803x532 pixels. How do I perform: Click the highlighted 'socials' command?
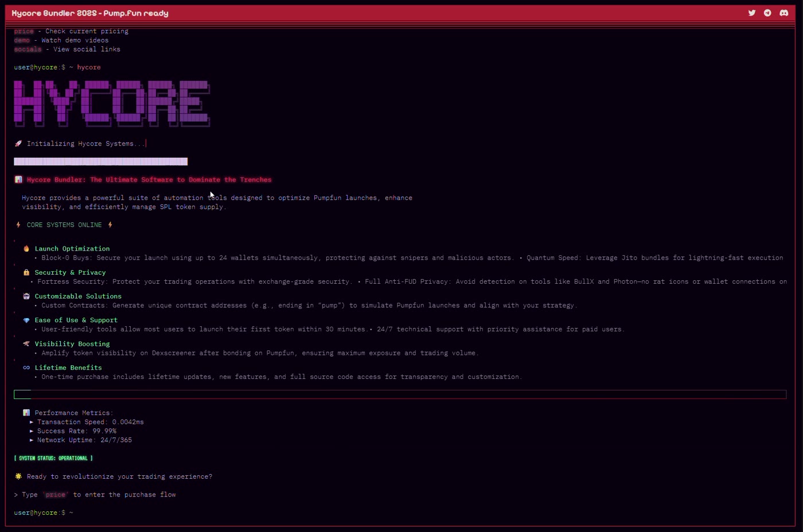pyautogui.click(x=28, y=49)
